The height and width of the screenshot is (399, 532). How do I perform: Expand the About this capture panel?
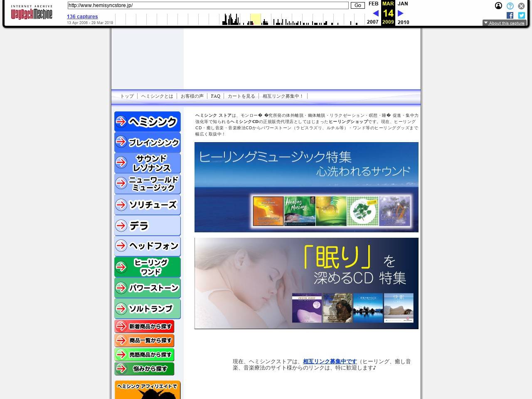point(504,23)
